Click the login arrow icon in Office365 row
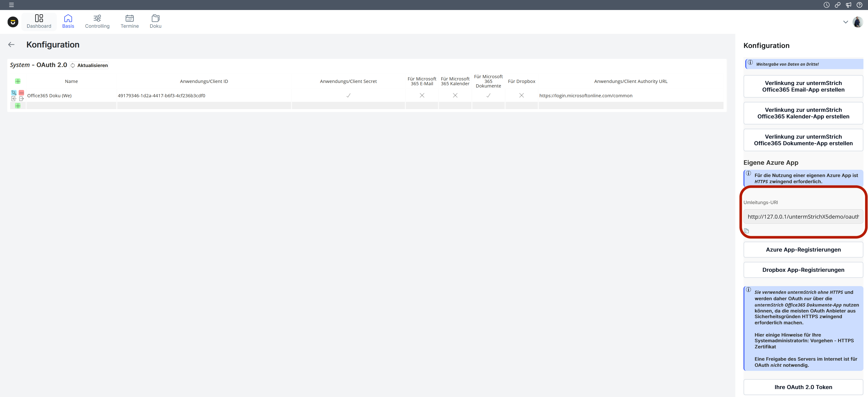The image size is (868, 397). pyautogui.click(x=14, y=99)
